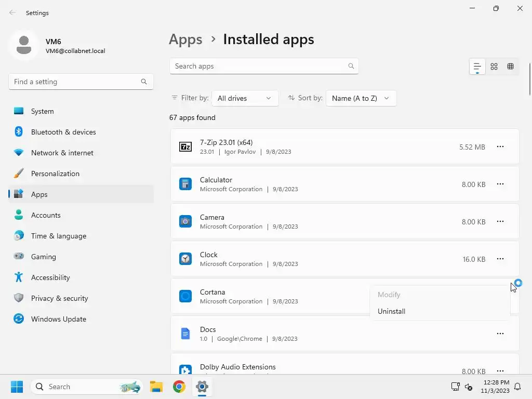Open Google Chrome from the taskbar

click(x=179, y=387)
